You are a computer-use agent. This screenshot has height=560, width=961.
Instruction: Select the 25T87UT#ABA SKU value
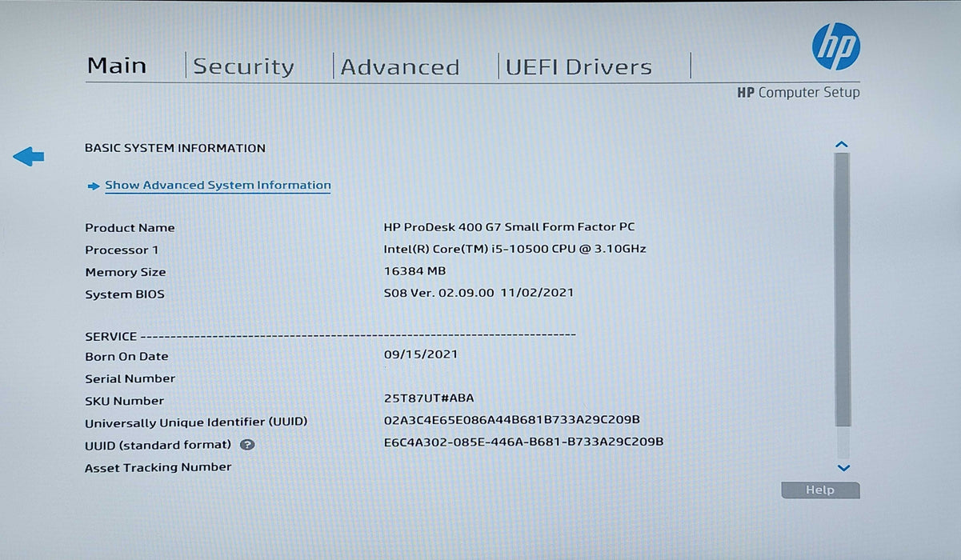429,398
